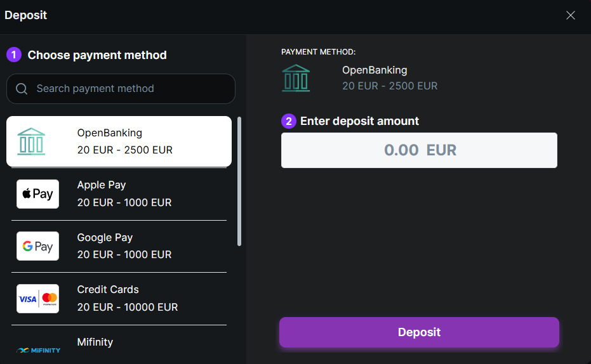The height and width of the screenshot is (364, 591).
Task: Click the Mifinity logo
Action: 38,350
